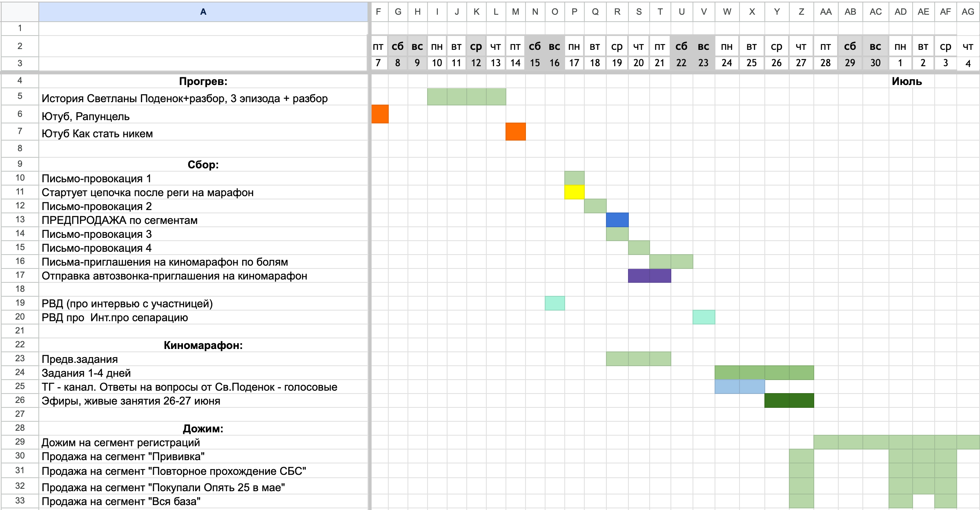Click the blue cell in row 13
Screen dimensions: 980x510
click(x=617, y=220)
